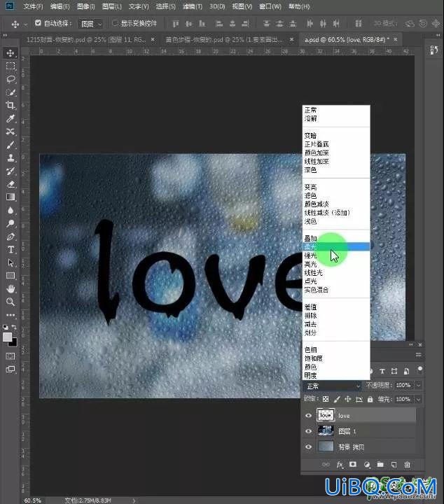Select the Crop tool
This screenshot has width=444, height=504.
click(x=11, y=106)
